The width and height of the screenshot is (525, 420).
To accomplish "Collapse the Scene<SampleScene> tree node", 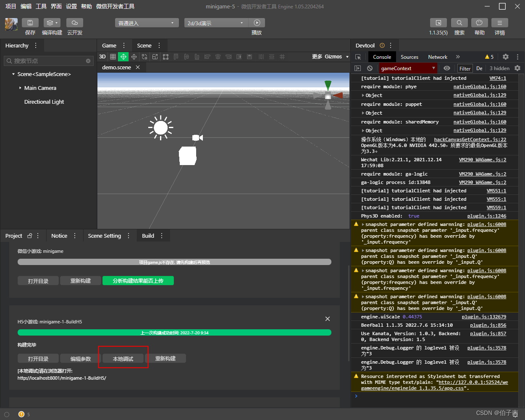I will coord(13,74).
